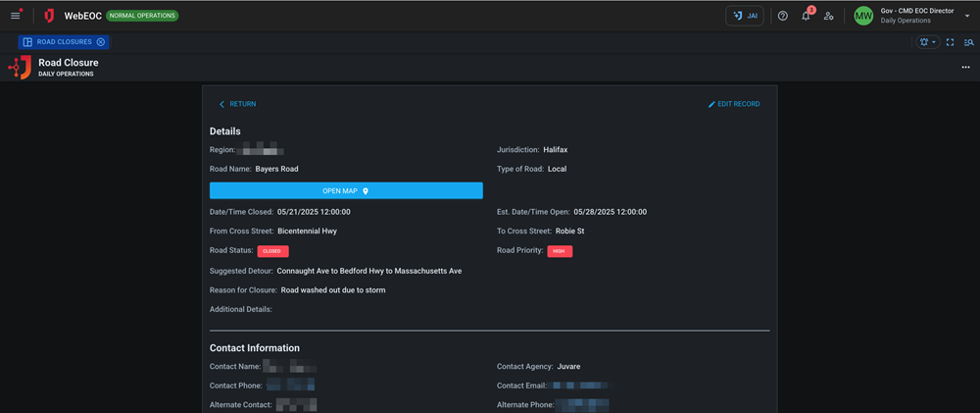This screenshot has width=980, height=413.
Task: Open the help question mark icon
Action: 783,16
